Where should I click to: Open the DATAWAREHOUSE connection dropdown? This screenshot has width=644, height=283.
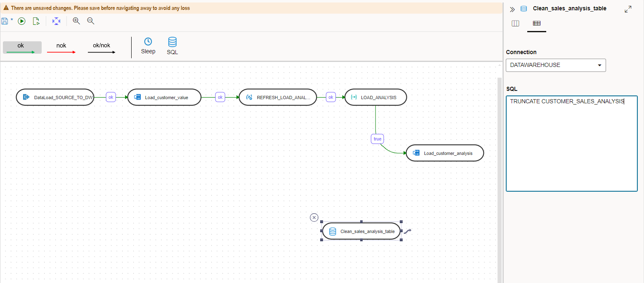click(556, 65)
